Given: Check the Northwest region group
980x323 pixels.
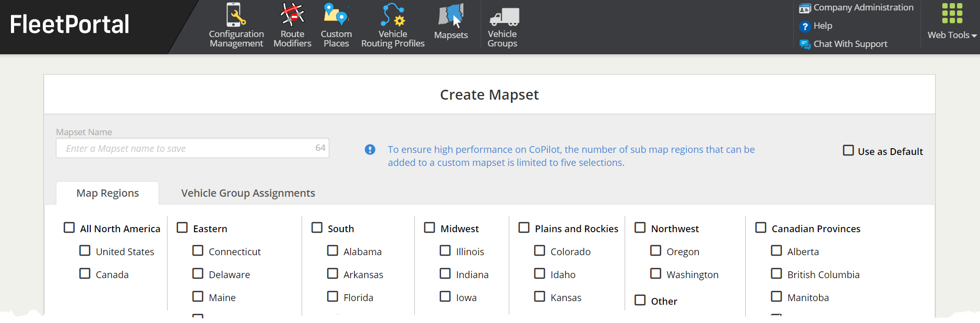Looking at the screenshot, I should click(640, 228).
